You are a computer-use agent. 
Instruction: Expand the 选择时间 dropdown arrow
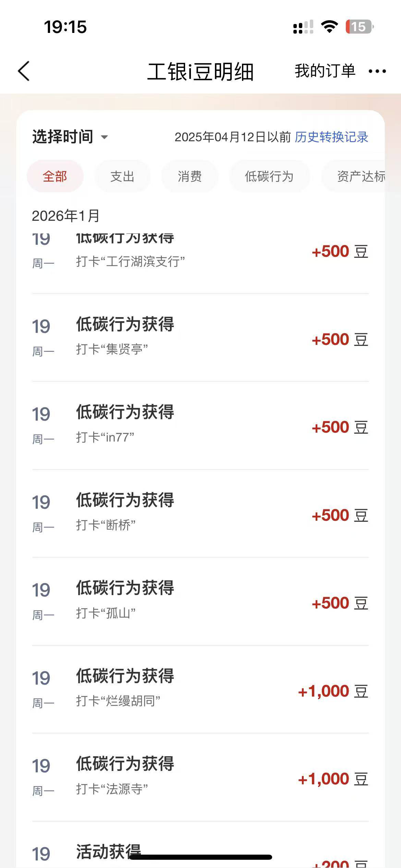coord(104,137)
